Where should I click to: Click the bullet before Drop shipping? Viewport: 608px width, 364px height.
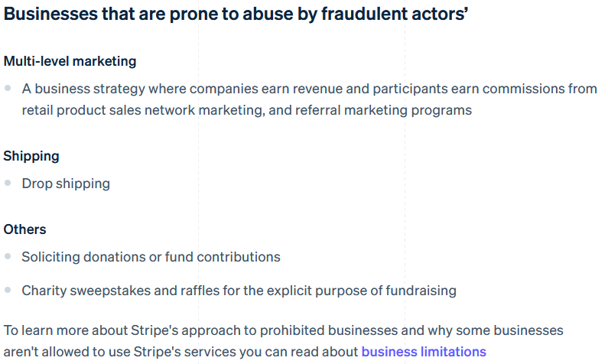(8, 183)
